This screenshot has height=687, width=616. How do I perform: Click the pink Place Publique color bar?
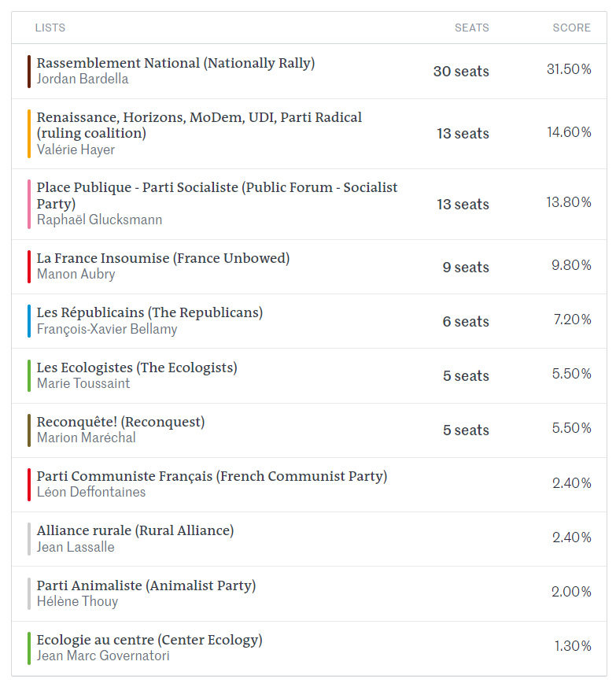pos(29,204)
